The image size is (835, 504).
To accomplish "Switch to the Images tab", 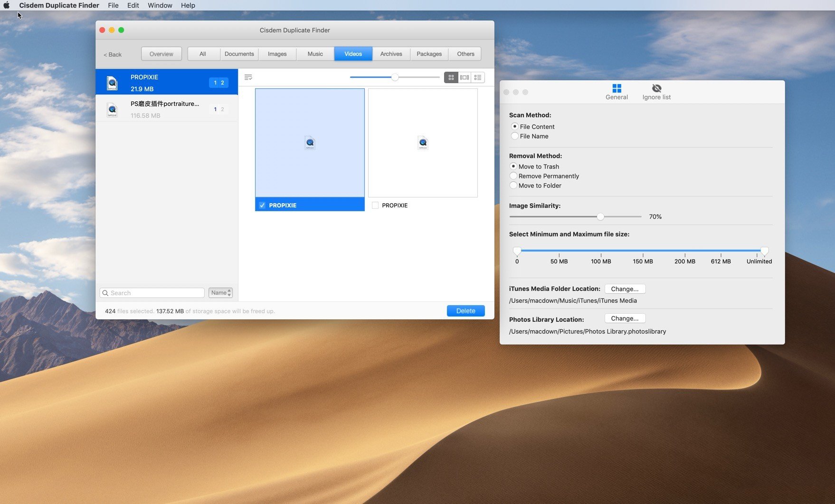I will pos(277,54).
